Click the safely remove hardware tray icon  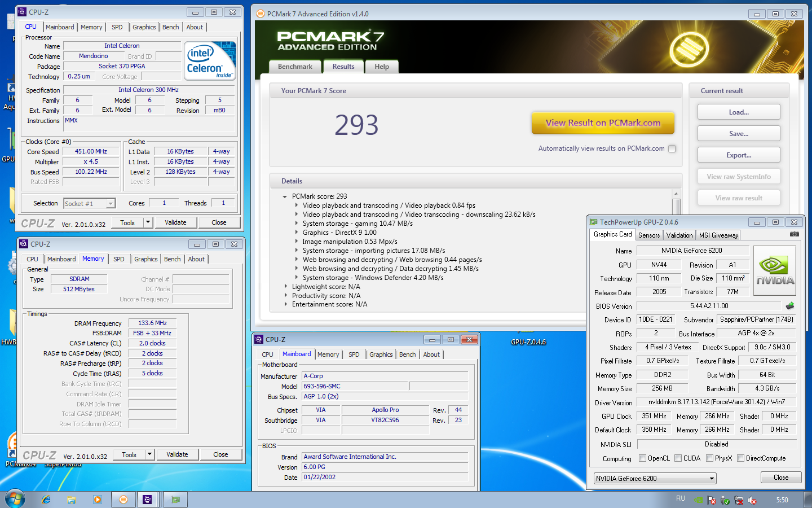pos(725,500)
